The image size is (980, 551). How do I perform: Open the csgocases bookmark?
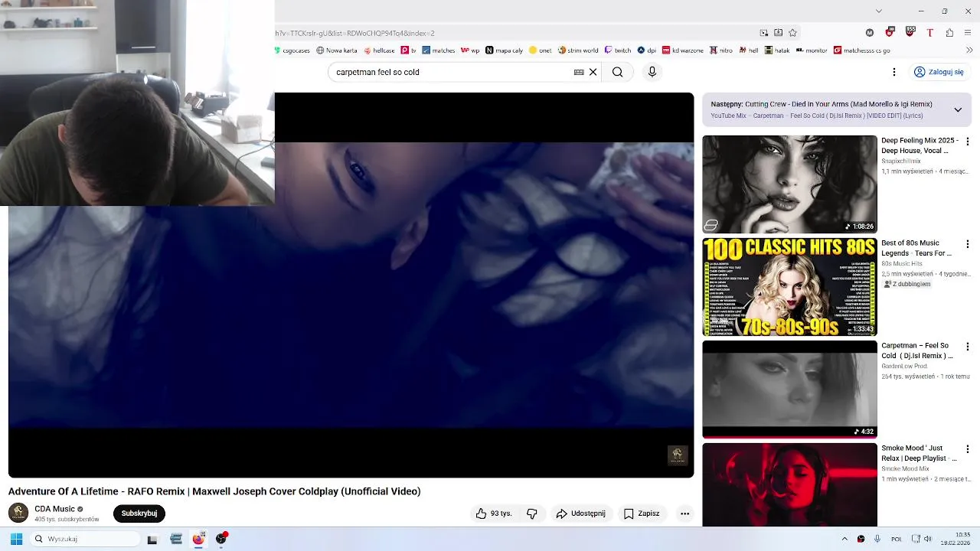tap(293, 51)
